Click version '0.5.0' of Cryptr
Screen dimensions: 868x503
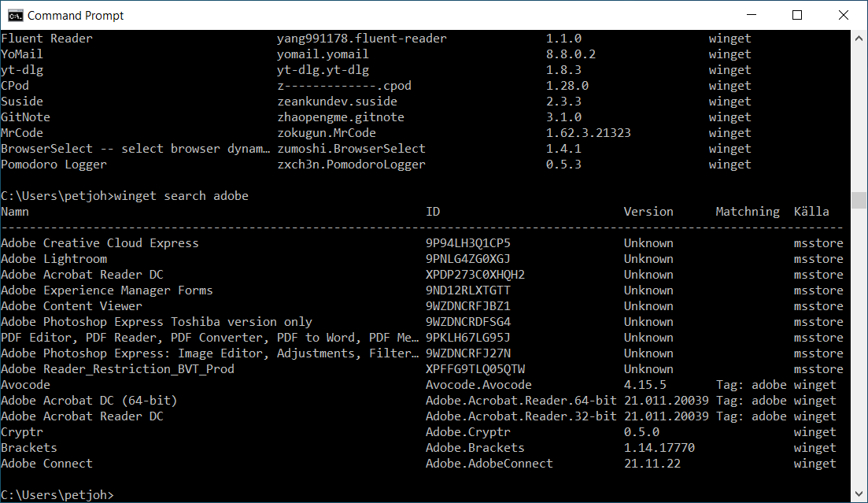coord(641,432)
